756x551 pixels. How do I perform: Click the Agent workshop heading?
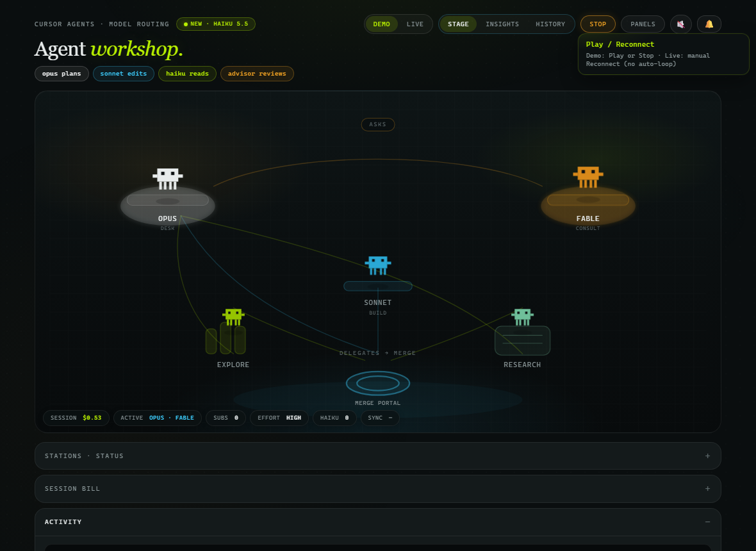coord(109,49)
